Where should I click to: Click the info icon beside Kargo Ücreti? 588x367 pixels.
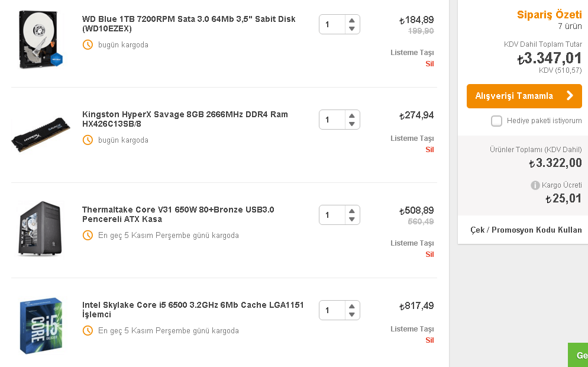coord(535,185)
